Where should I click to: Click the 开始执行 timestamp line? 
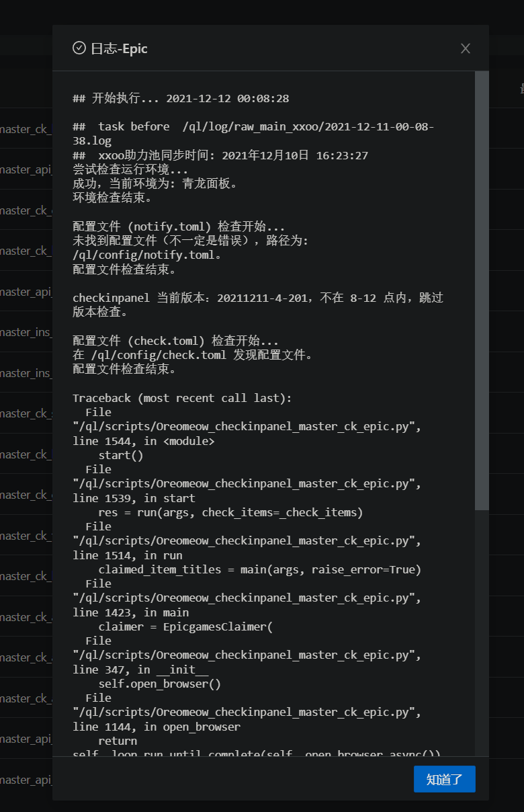[180, 98]
